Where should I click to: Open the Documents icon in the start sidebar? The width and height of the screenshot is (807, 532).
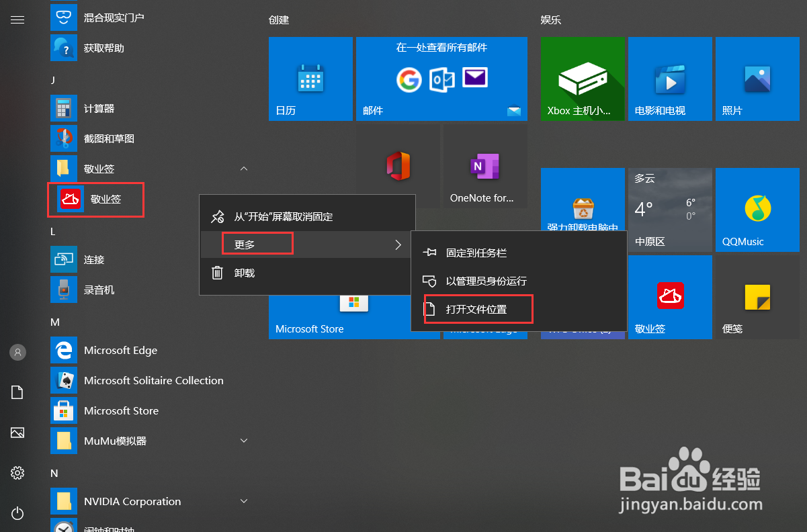pos(17,392)
